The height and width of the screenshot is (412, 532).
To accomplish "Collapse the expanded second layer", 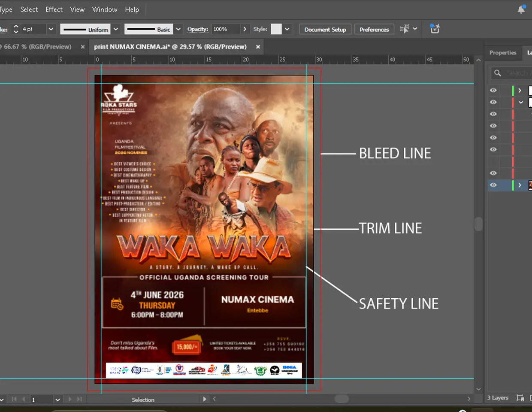I will (x=520, y=102).
